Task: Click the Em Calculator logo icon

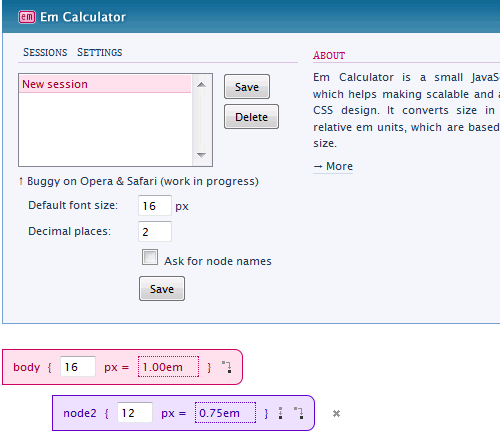Action: [x=27, y=17]
